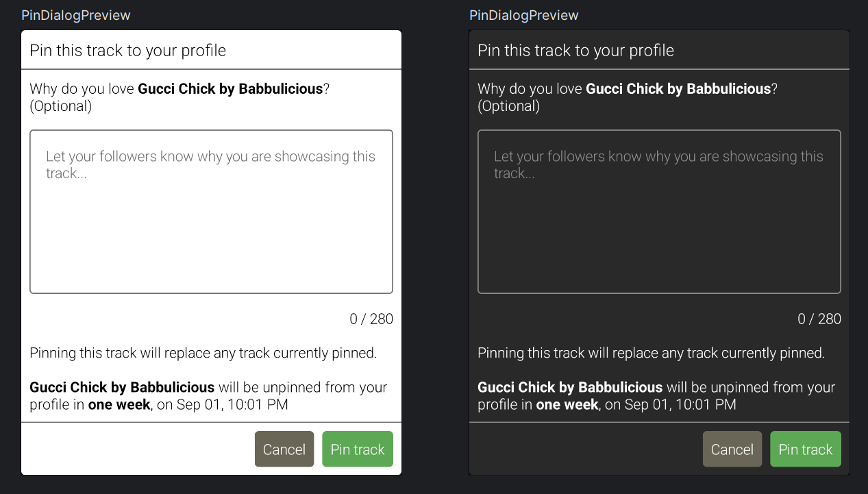Click Cancel in the dark dialog
The height and width of the screenshot is (494, 868).
[x=732, y=449]
